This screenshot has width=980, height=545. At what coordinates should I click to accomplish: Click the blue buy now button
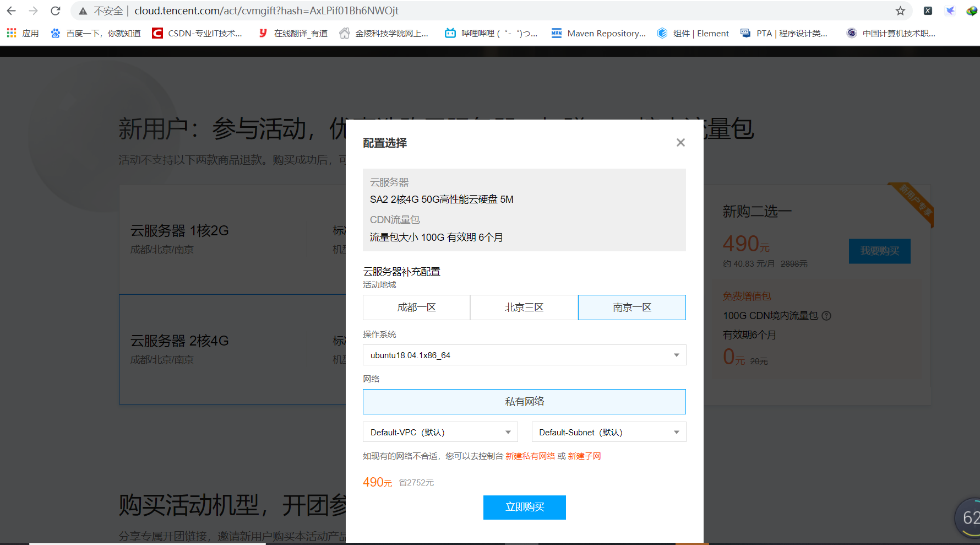(x=525, y=508)
